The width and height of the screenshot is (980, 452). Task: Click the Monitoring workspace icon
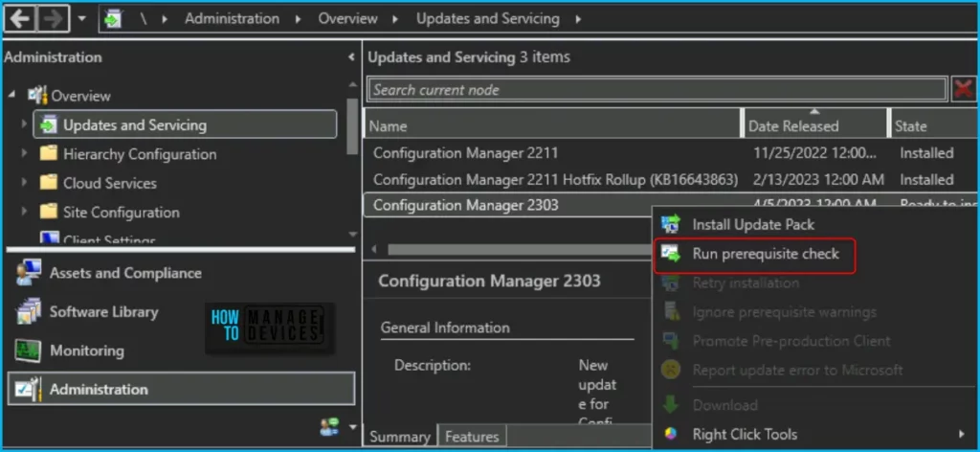point(28,350)
